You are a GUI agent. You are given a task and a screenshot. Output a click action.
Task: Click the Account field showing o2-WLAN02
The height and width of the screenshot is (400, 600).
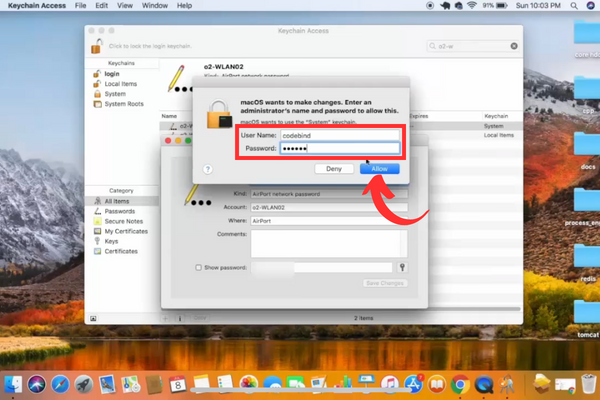pos(329,207)
